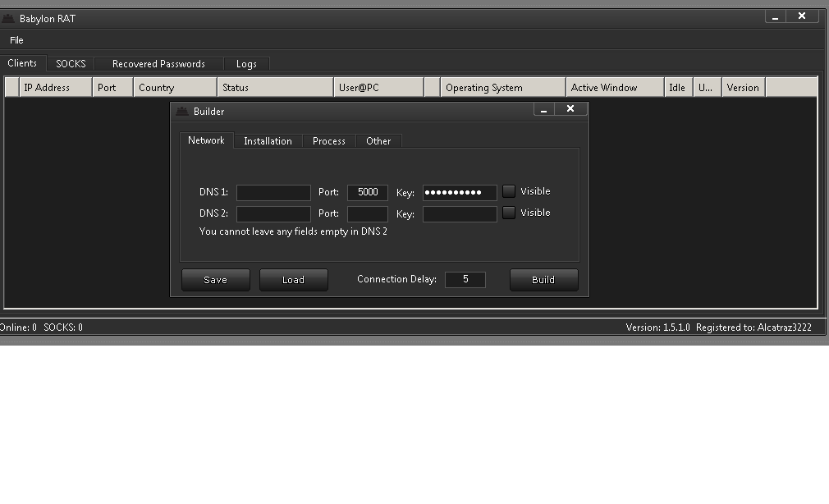
Task: Minimize the Builder window
Action: point(543,109)
